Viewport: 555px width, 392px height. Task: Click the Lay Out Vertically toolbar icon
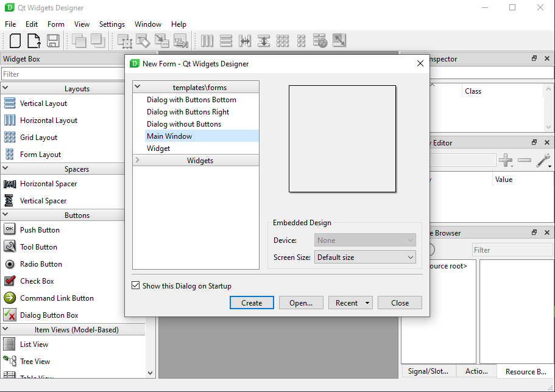tap(226, 41)
